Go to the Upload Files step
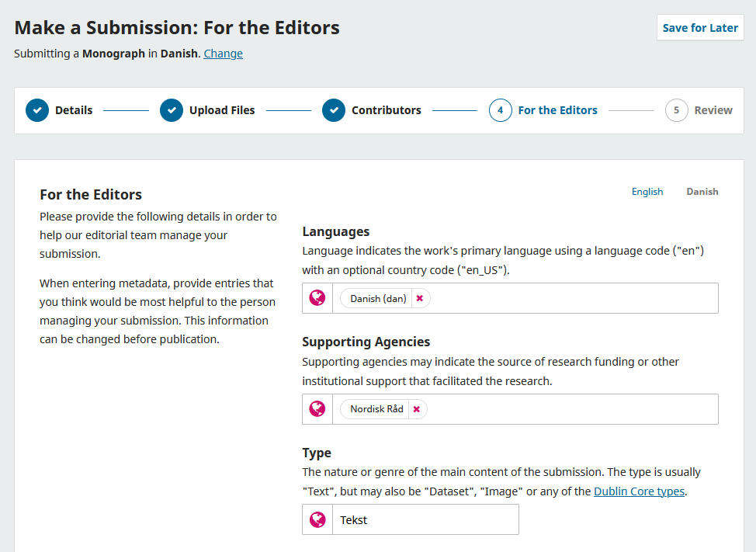The width and height of the screenshot is (756, 552). coord(222,110)
